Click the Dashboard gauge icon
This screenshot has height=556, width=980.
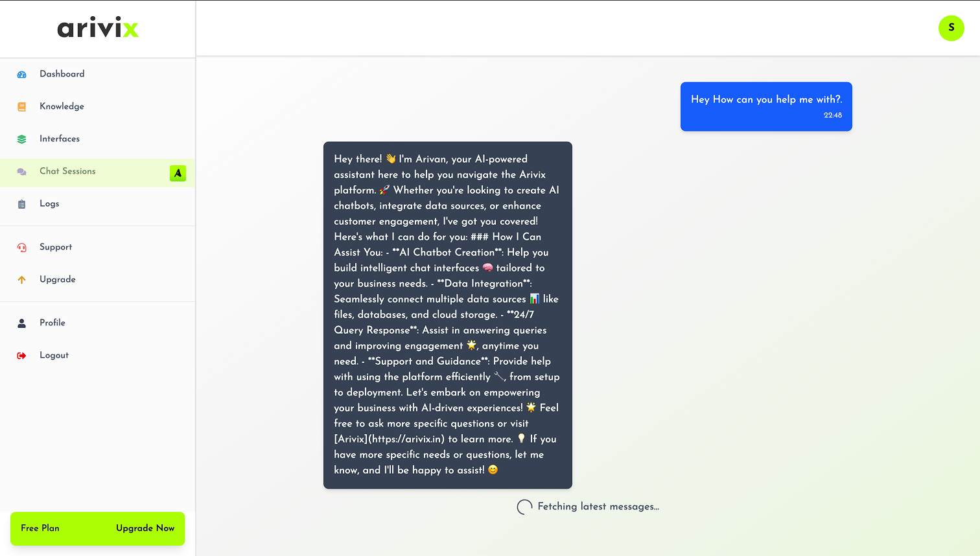click(x=21, y=75)
